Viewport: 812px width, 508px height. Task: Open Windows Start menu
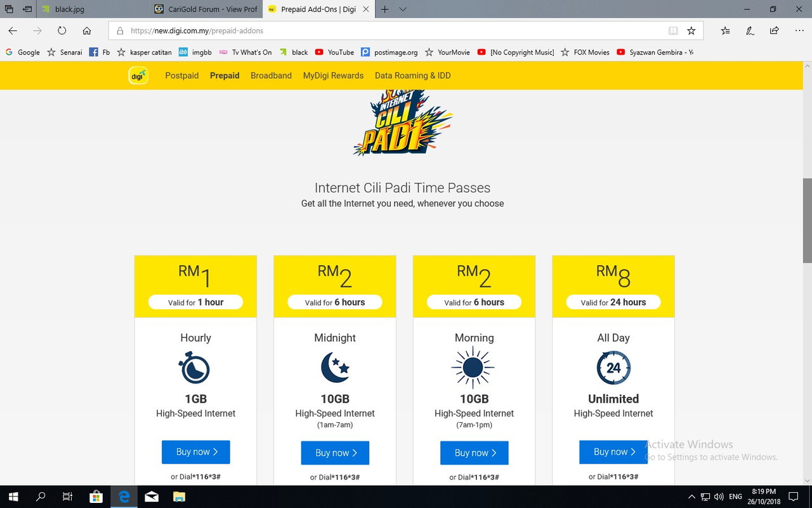(13, 497)
